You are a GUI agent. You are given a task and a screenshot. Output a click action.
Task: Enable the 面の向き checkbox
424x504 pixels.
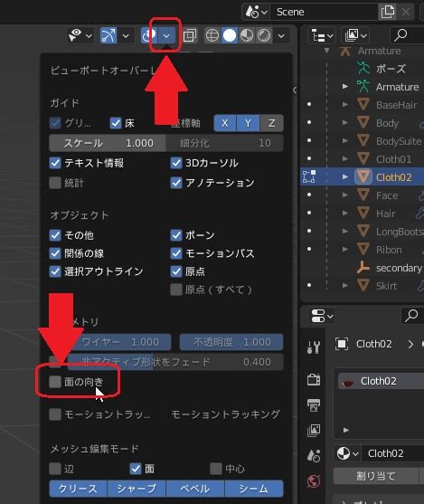pos(55,382)
